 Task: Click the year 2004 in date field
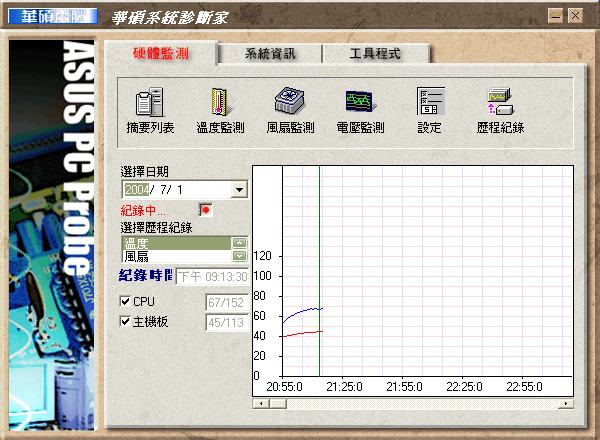137,189
